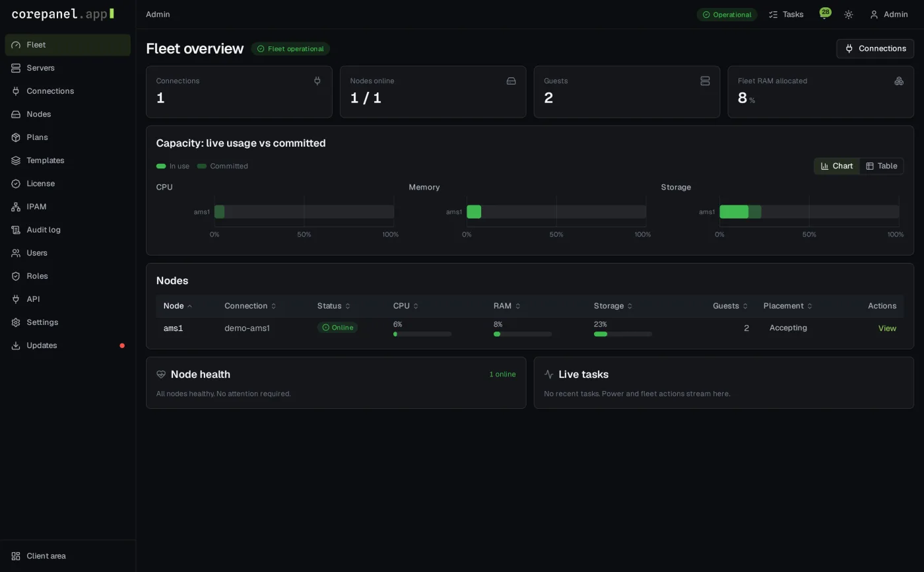Open the Servers page from sidebar

click(67, 68)
